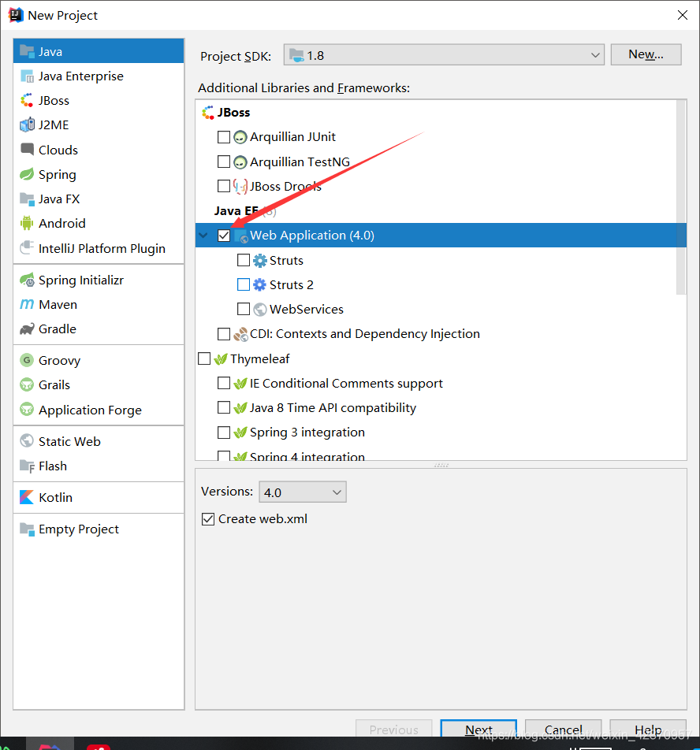Click the IntelliJ Platform Plugin icon
This screenshot has width=700, height=750.
pyautogui.click(x=27, y=247)
